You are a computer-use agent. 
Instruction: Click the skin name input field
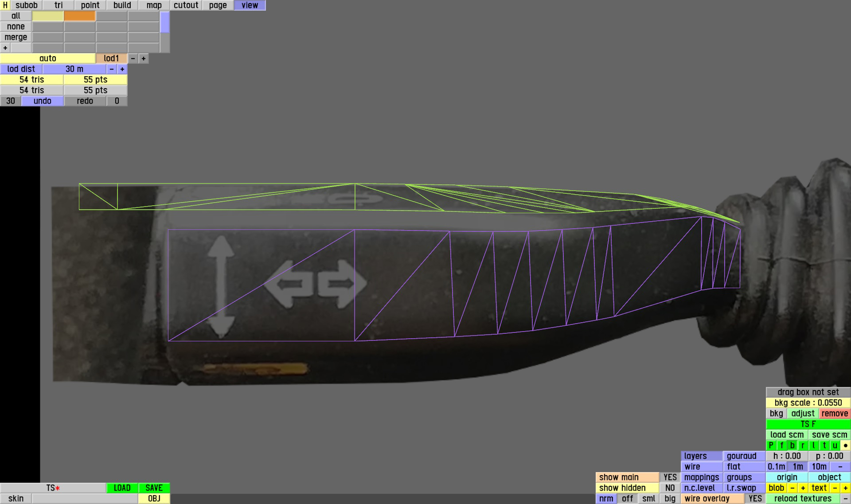(85, 499)
